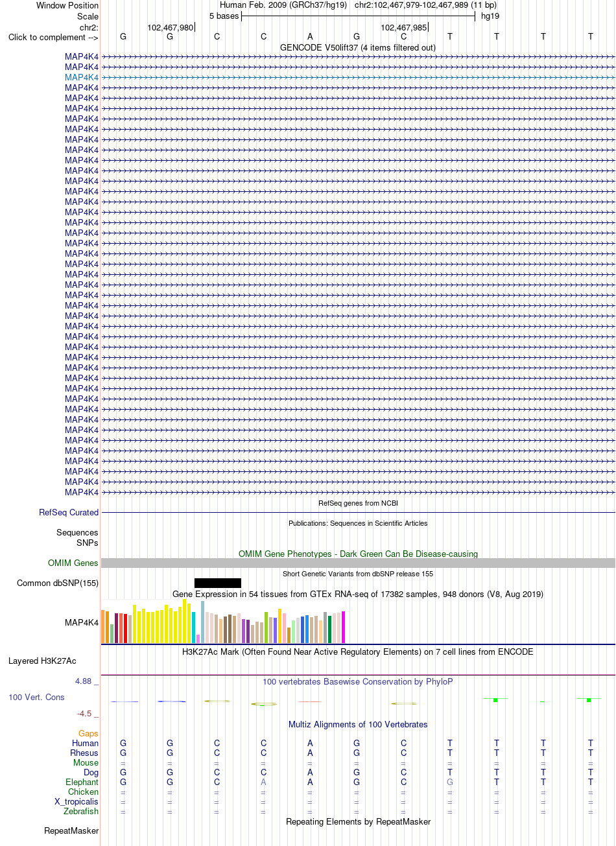Screen dimensions: 616x846
Task: Click the RepeatMasker track label
Action: click(x=71, y=830)
